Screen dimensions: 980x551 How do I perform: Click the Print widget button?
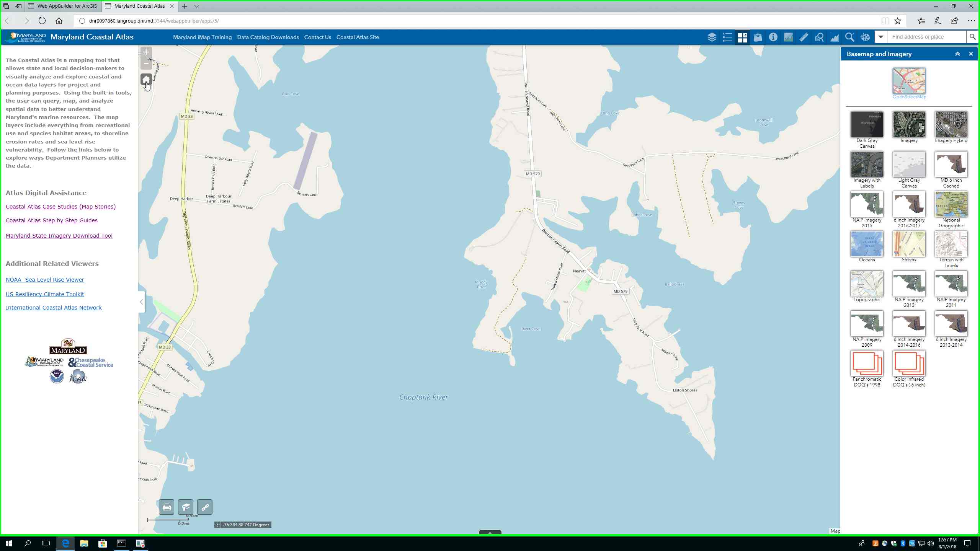tap(167, 507)
